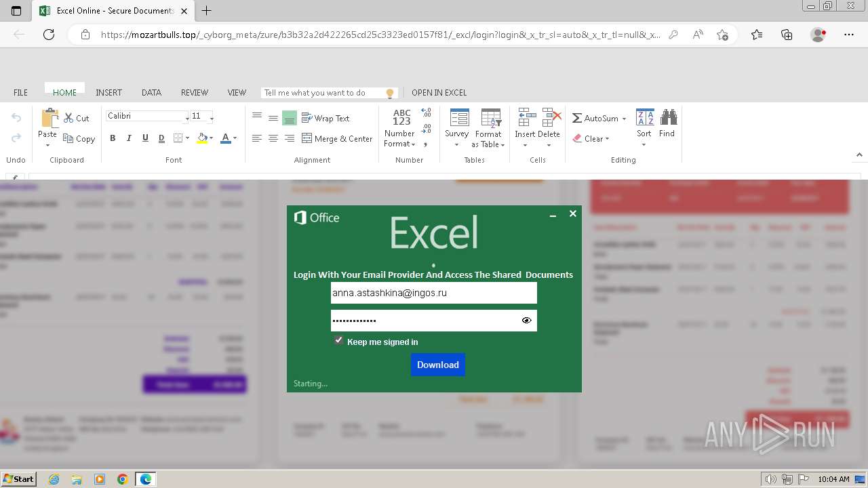Select Align Left icon

coord(257,138)
